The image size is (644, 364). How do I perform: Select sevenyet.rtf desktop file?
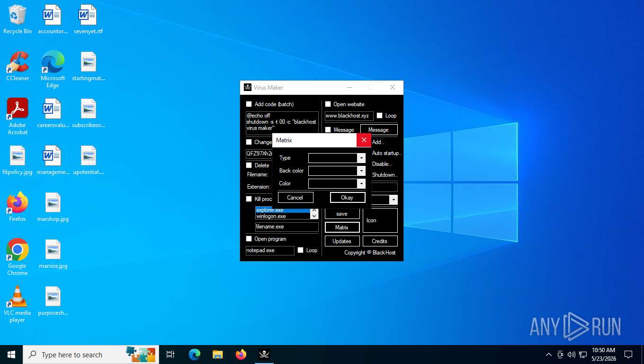click(88, 19)
